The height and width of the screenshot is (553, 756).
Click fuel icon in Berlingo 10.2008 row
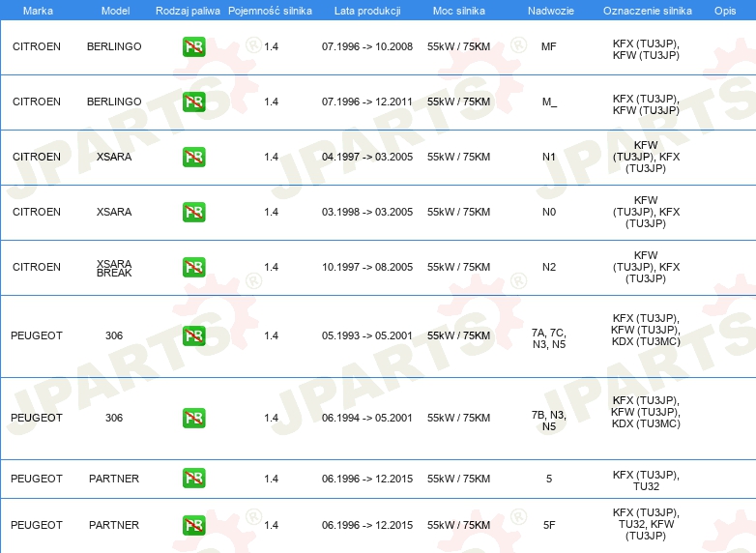click(193, 46)
